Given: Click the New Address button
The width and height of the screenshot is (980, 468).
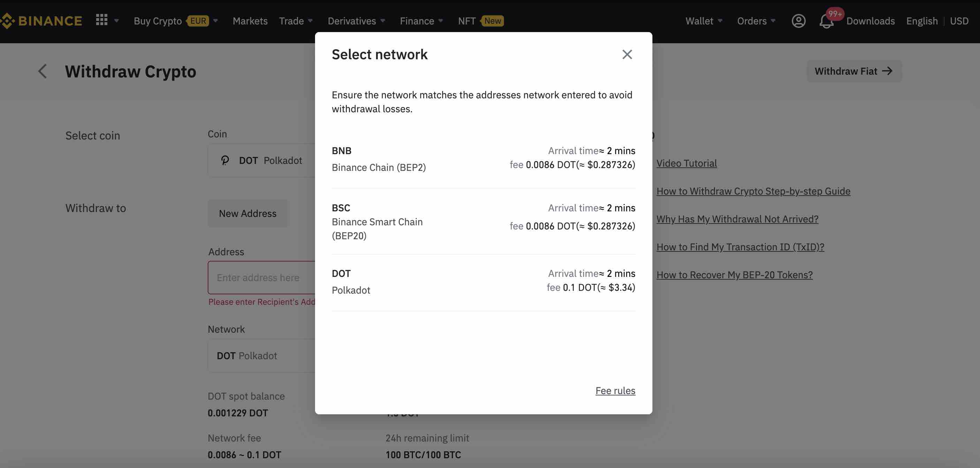Looking at the screenshot, I should coord(247,213).
